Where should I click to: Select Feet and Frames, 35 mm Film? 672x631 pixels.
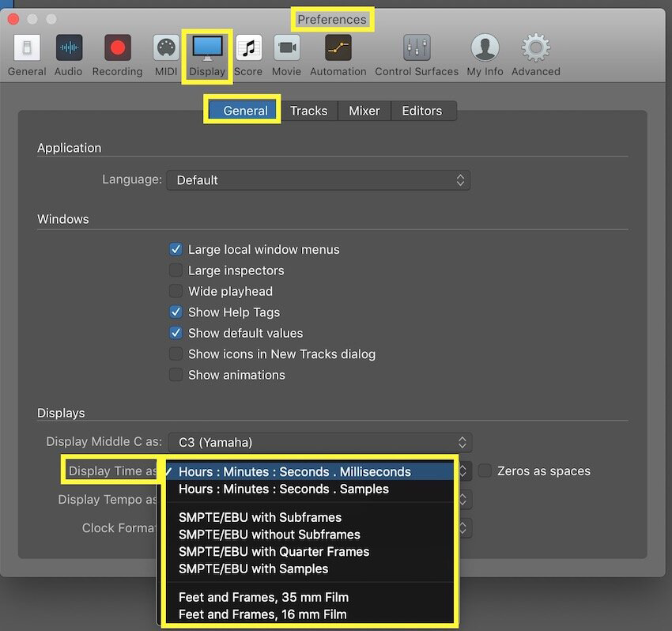point(309,597)
